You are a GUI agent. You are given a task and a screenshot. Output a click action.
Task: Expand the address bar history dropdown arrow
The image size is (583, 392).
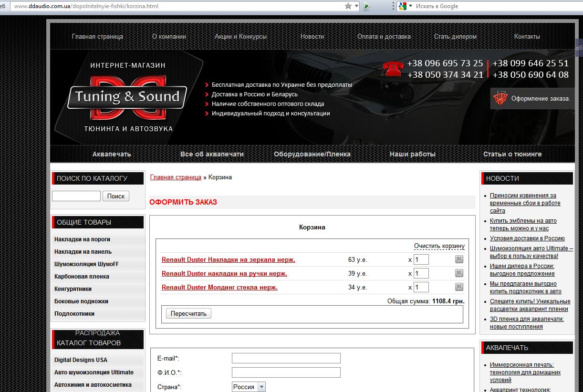tap(357, 6)
